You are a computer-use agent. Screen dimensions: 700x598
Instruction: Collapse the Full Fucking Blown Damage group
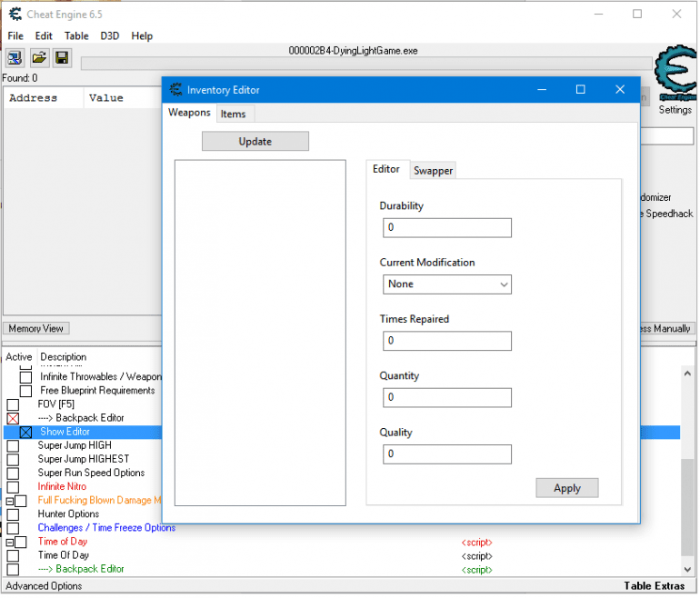click(9, 501)
